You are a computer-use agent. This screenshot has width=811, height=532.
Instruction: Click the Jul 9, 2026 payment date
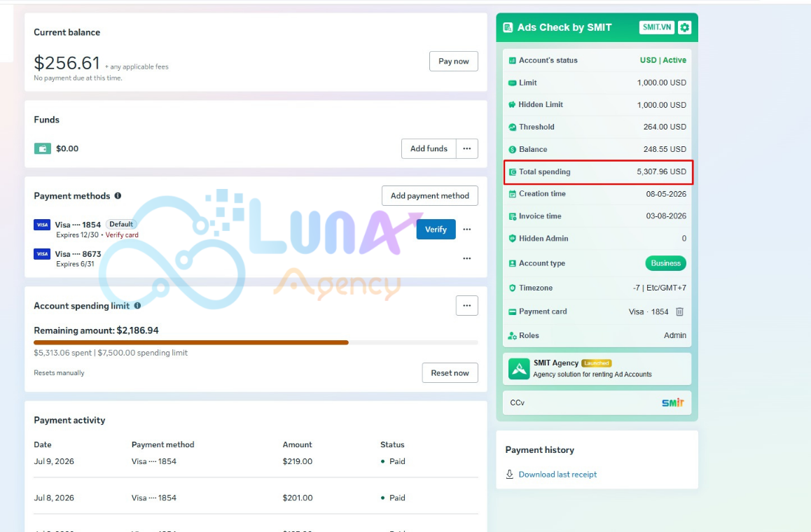(54, 461)
